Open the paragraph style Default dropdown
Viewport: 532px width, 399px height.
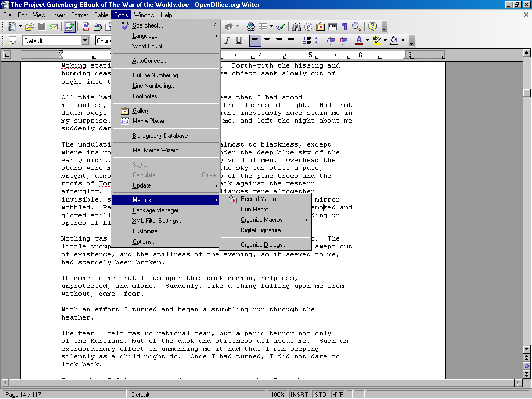point(85,41)
